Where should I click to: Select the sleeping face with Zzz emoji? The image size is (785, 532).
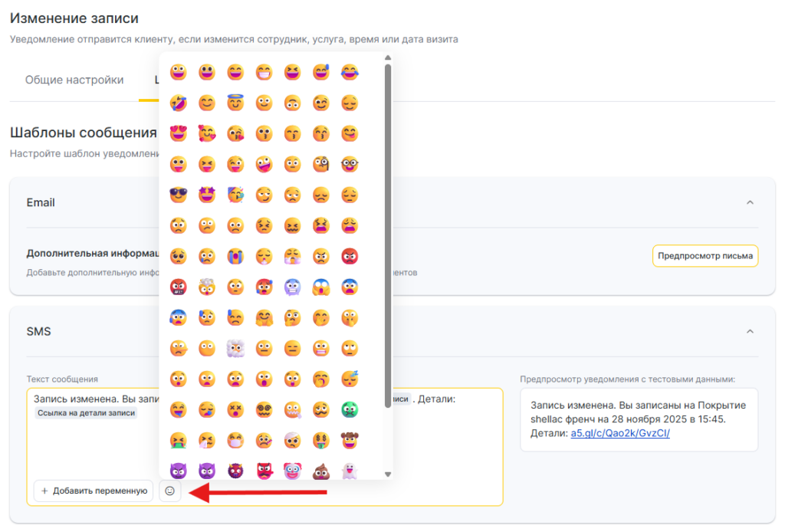[350, 379]
